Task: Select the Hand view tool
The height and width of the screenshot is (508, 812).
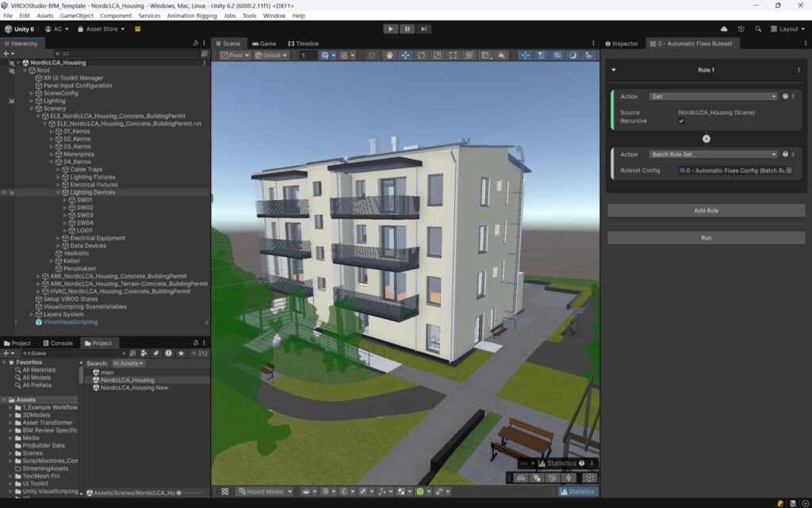Action: click(388, 55)
